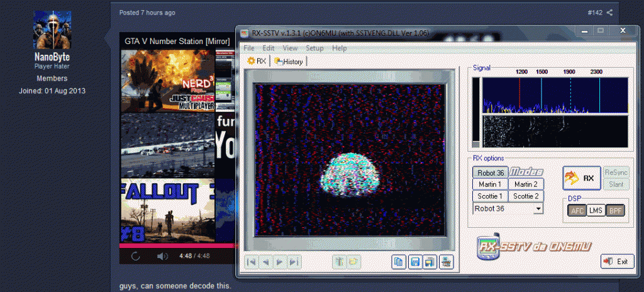Close the RX-SSTV window
Viewport: 644px width, 292px height.
coord(623,30)
